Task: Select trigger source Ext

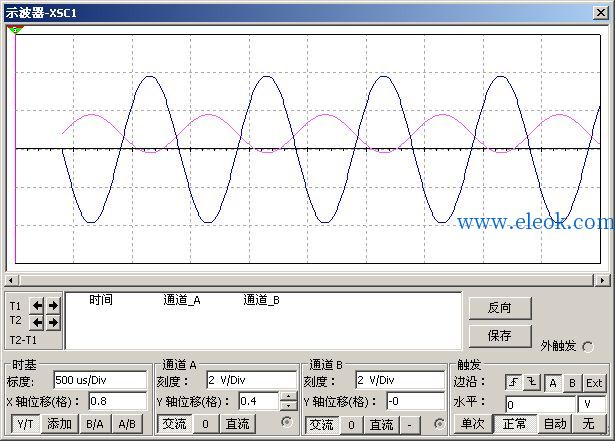Action: [594, 383]
